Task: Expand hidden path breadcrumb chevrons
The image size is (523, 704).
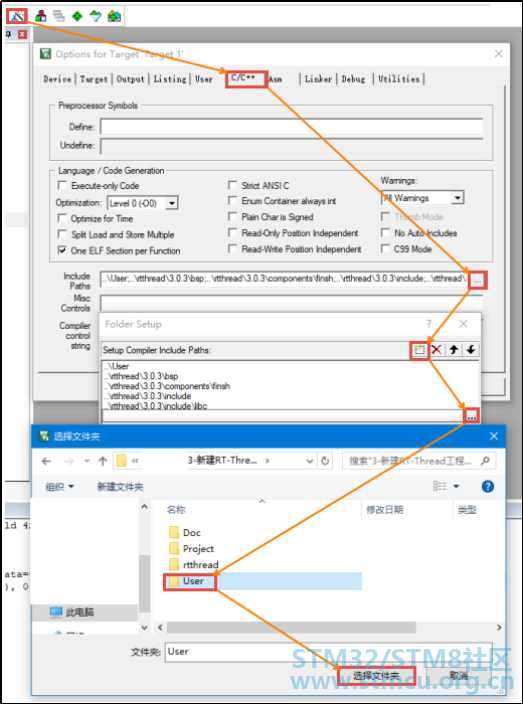Action: point(134,461)
